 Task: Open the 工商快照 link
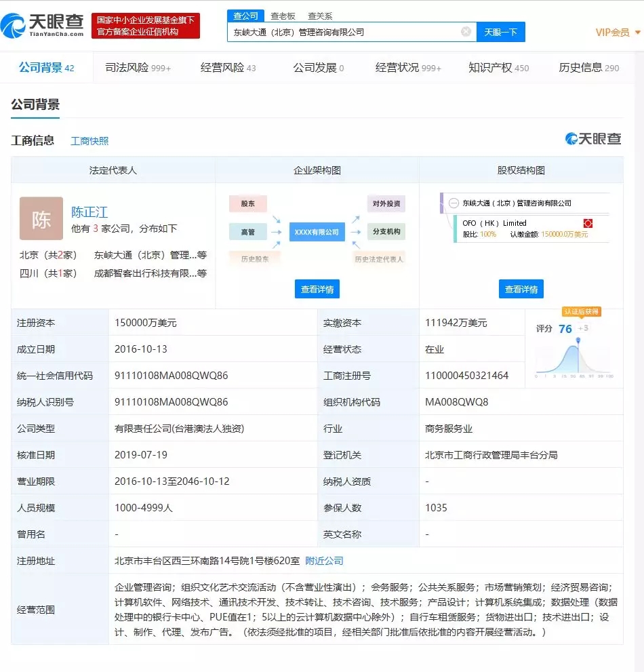point(89,141)
